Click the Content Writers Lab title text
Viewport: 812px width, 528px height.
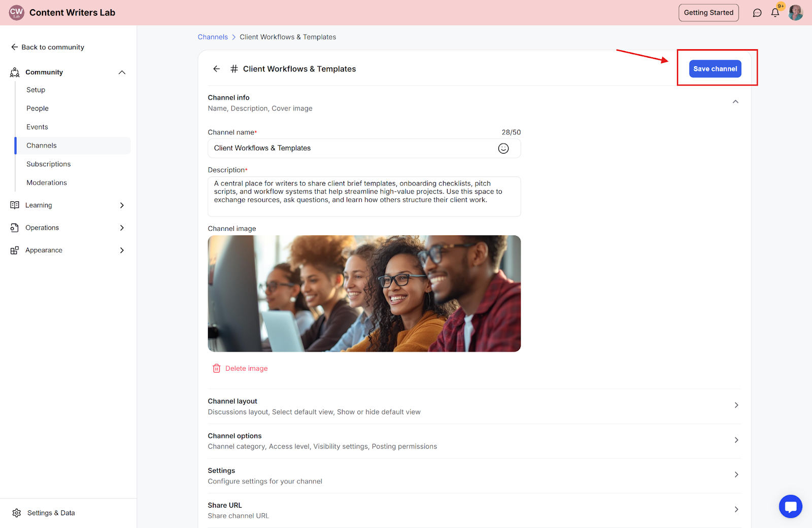pos(72,13)
